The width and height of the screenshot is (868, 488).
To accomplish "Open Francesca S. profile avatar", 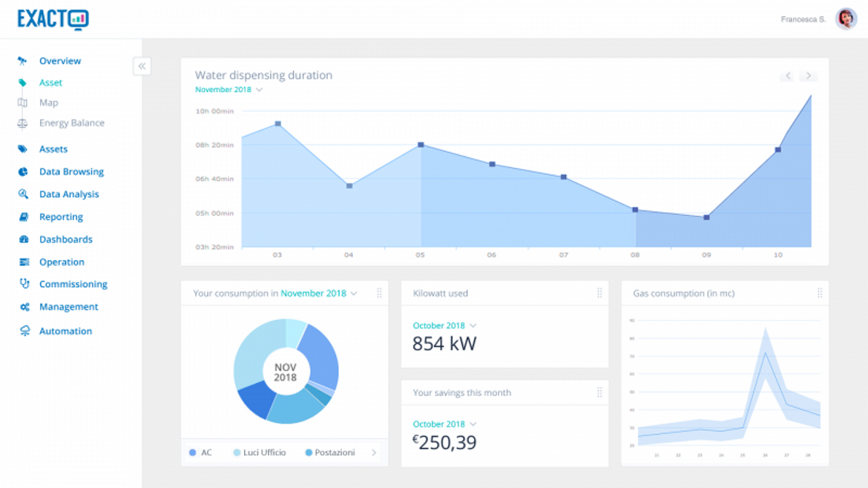I will pyautogui.click(x=846, y=19).
